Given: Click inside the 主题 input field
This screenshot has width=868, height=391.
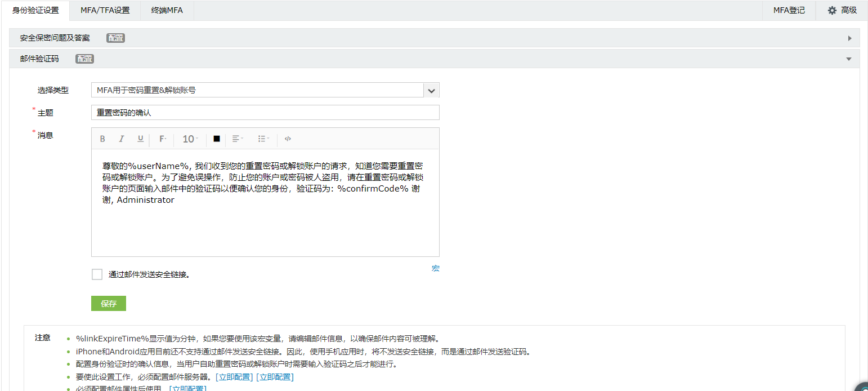Looking at the screenshot, I should 265,112.
